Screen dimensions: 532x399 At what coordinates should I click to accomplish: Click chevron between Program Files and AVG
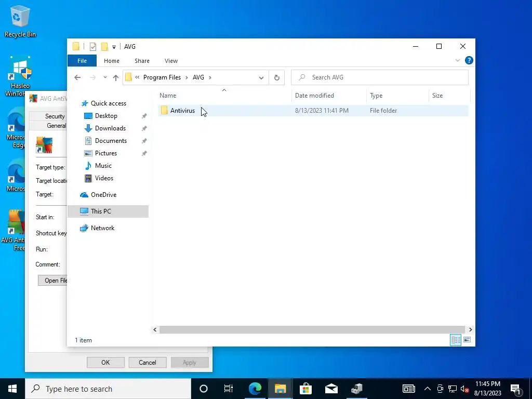[187, 77]
